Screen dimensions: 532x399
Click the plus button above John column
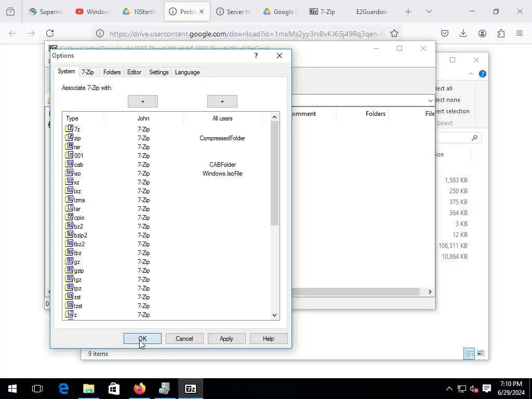coord(143,101)
